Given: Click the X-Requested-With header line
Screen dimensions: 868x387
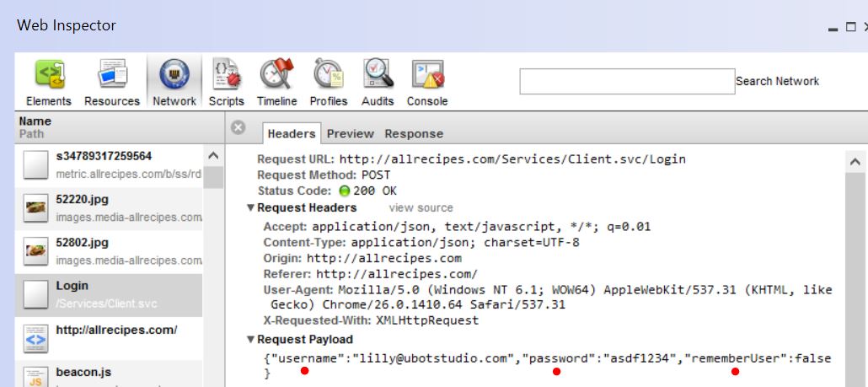Looking at the screenshot, I should (x=371, y=320).
